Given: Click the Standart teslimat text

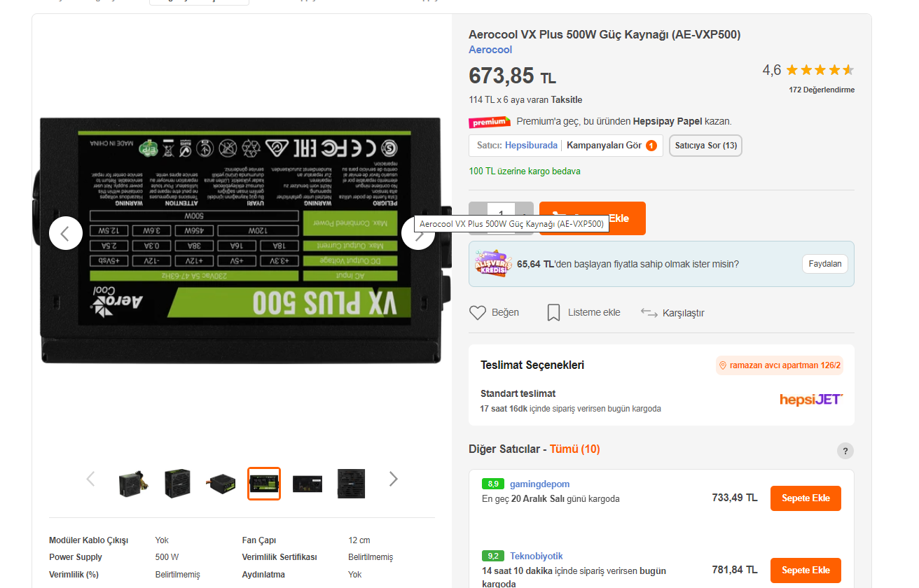Looking at the screenshot, I should point(518,393).
